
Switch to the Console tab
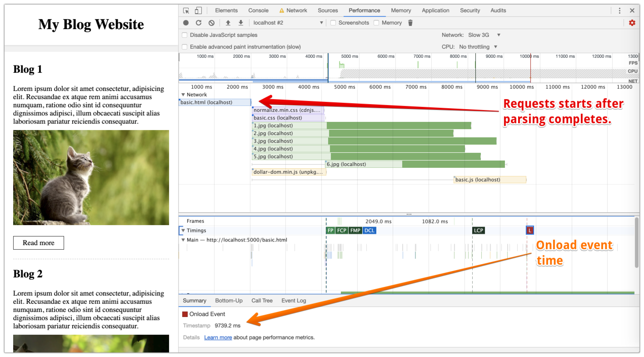(258, 10)
